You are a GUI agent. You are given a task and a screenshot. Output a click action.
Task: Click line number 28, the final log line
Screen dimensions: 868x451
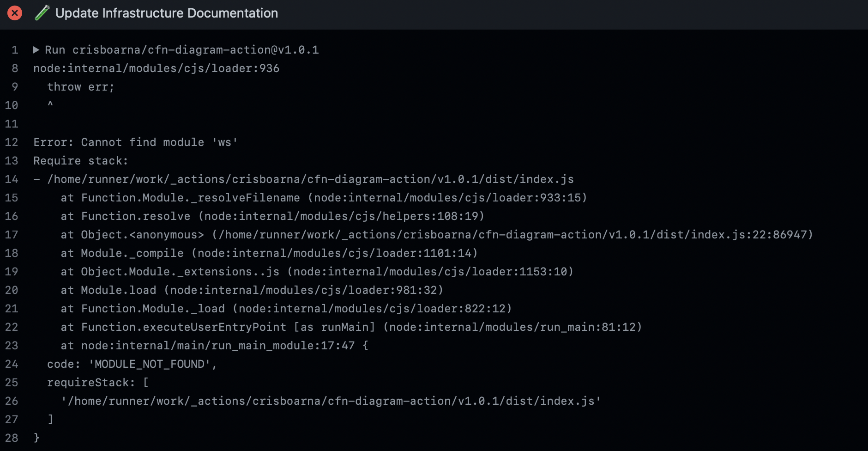12,438
